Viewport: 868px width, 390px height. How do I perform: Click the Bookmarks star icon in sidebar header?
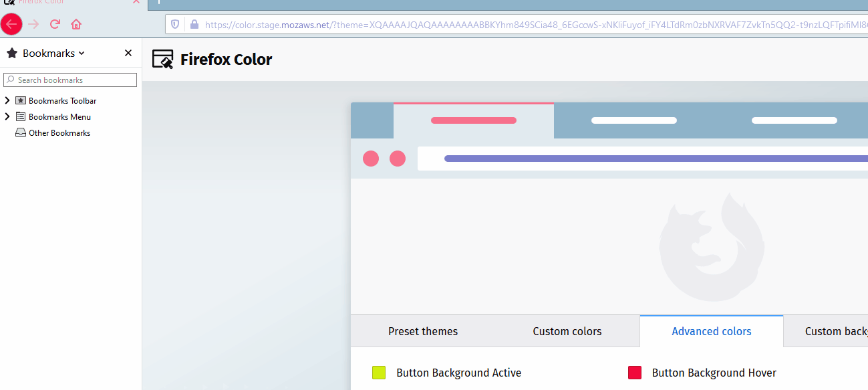[12, 53]
